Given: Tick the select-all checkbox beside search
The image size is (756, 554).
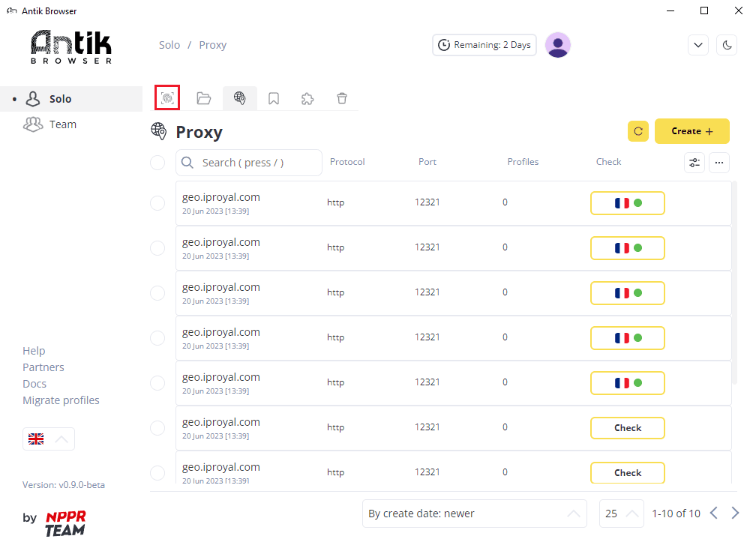Looking at the screenshot, I should (157, 163).
